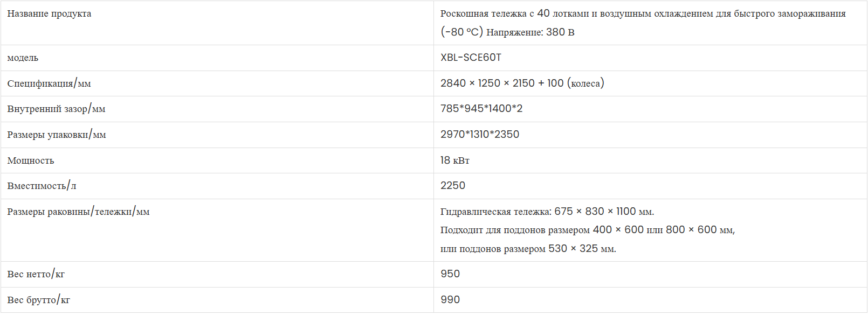Click the 'модель' row label

pyautogui.click(x=23, y=58)
